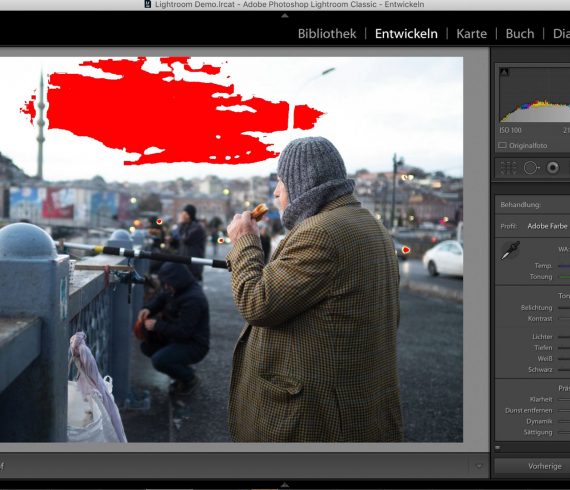Click the small switch below the Sättigung slider
Screen dimensions: 570x490
498,447
